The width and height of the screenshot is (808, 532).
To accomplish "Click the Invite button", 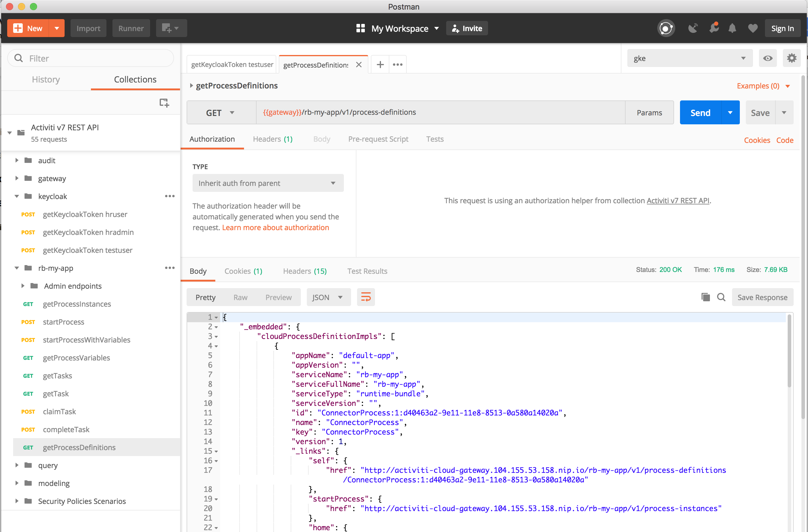I will coord(467,28).
